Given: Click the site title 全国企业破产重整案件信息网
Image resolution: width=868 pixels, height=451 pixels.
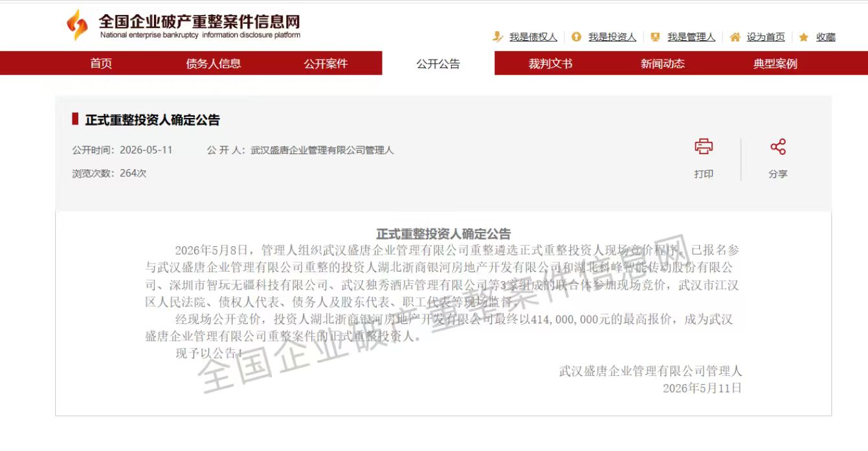Looking at the screenshot, I should (199, 21).
